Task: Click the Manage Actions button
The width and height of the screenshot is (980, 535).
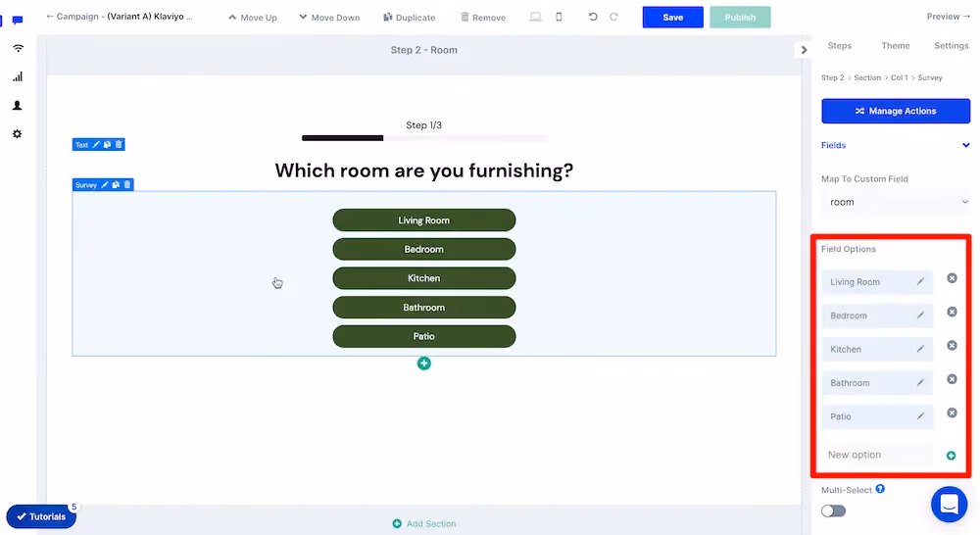Action: pyautogui.click(x=896, y=111)
